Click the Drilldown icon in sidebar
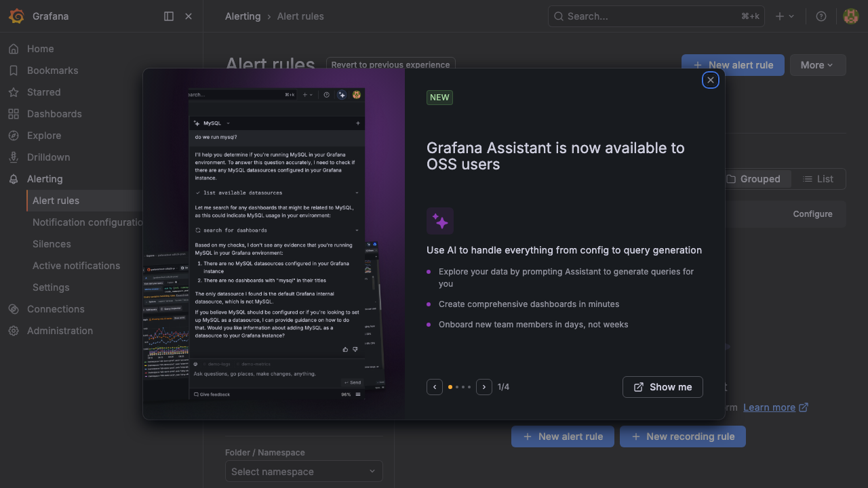This screenshot has width=868, height=488. coord(14,157)
